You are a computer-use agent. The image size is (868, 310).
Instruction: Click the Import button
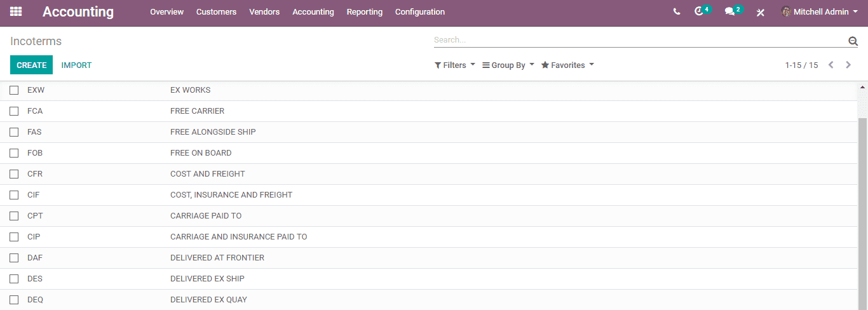click(77, 65)
